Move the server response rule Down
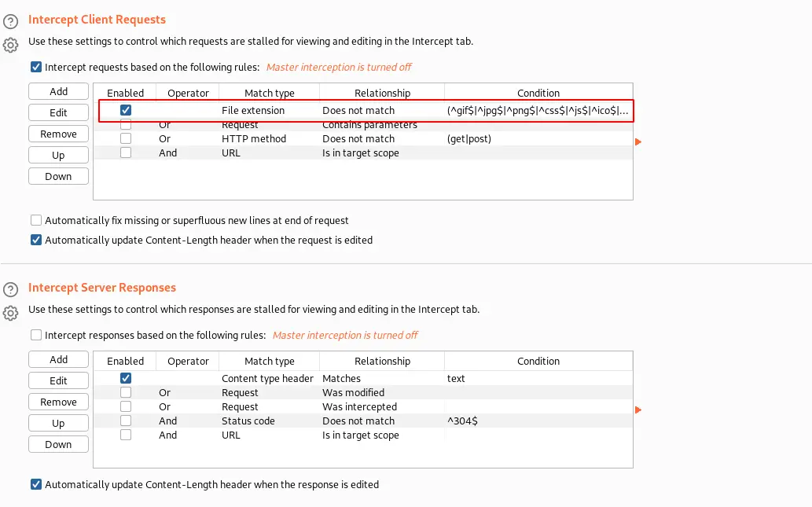The image size is (812, 507). [x=58, y=445]
